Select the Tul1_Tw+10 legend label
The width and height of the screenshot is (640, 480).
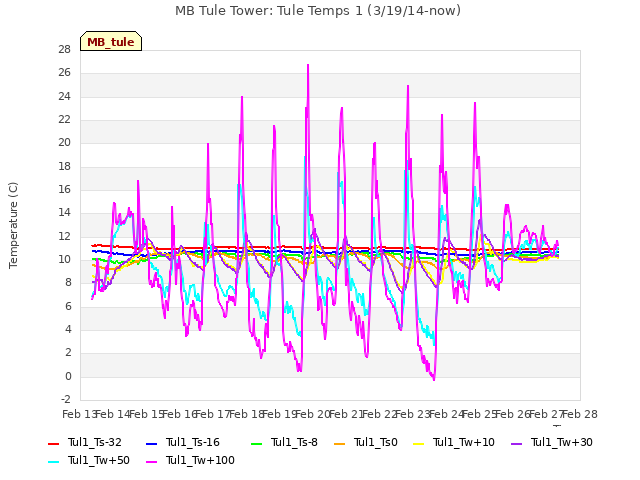[464, 442]
